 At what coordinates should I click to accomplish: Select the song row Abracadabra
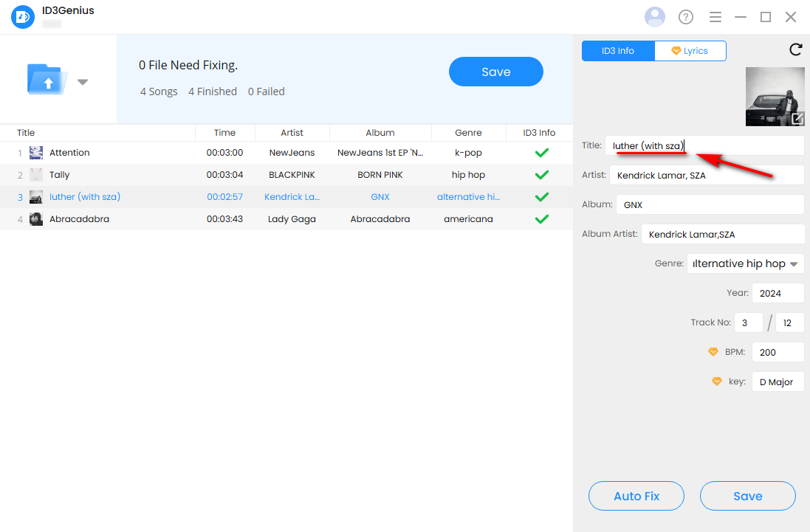[286, 219]
